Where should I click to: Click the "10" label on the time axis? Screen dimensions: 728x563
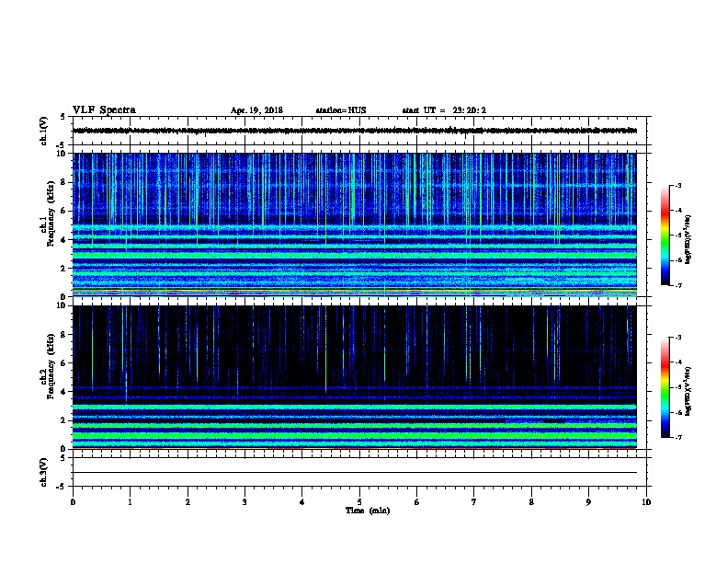[x=646, y=502]
